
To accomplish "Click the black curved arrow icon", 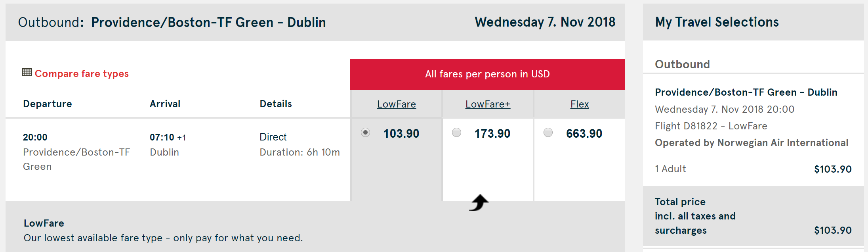I will [x=479, y=203].
